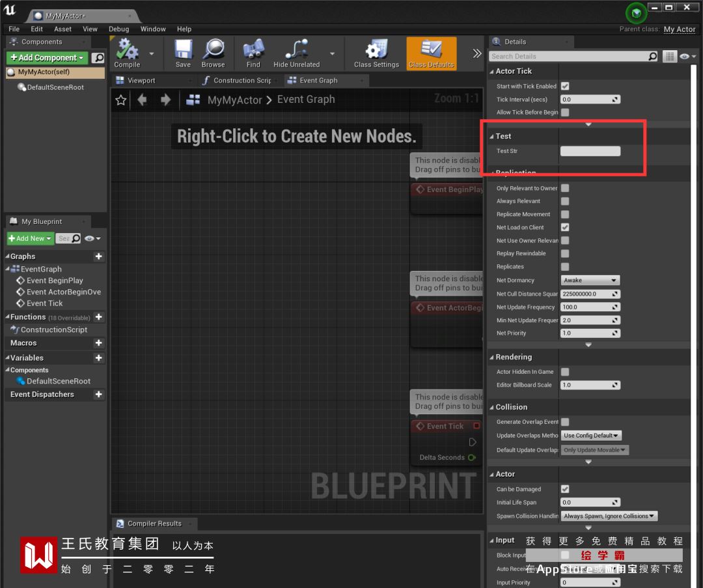Screen dimensions: 703x588
Task: Toggle Start with Tick Enabled checkbox
Action: point(565,86)
